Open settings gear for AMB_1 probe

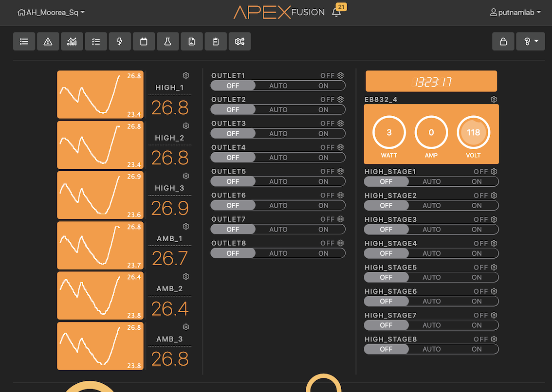186,226
